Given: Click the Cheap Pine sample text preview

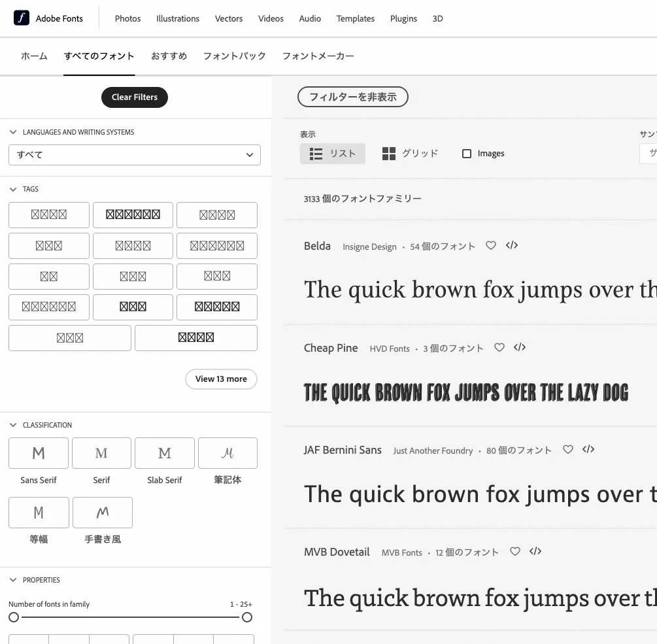Looking at the screenshot, I should click(466, 392).
